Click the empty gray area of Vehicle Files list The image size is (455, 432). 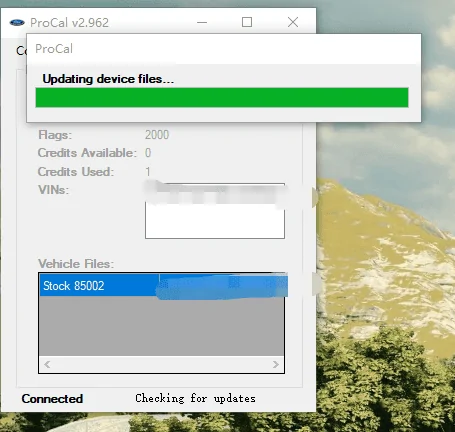[161, 326]
